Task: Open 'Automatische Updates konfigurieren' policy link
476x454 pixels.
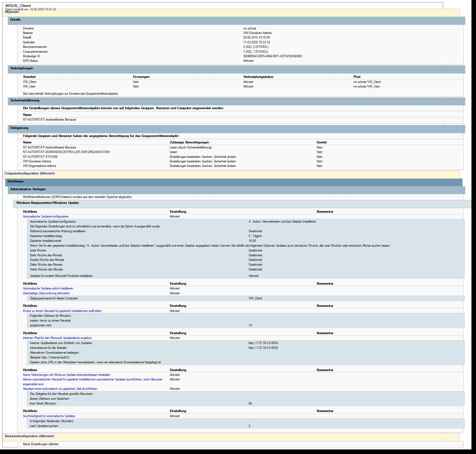Action: (x=46, y=216)
